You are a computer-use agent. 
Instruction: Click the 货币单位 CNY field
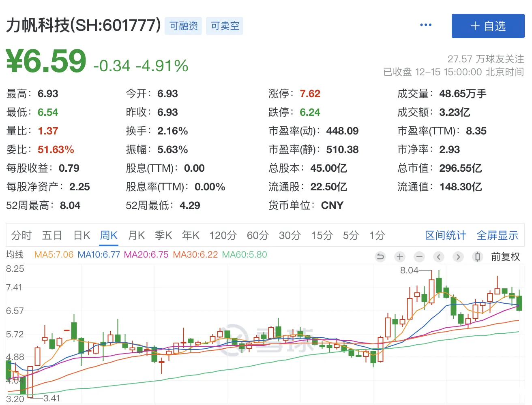point(306,205)
